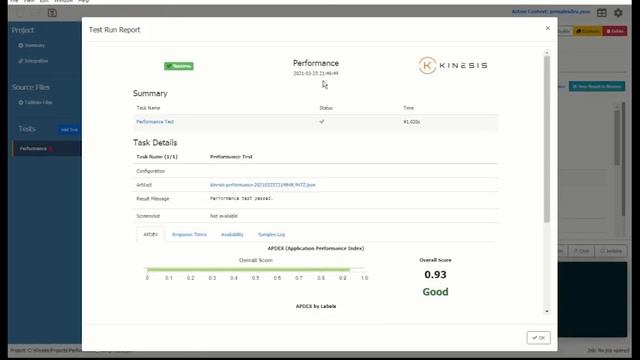Click the report scrollbar down arrow
The height and width of the screenshot is (360, 640).
[x=547, y=311]
